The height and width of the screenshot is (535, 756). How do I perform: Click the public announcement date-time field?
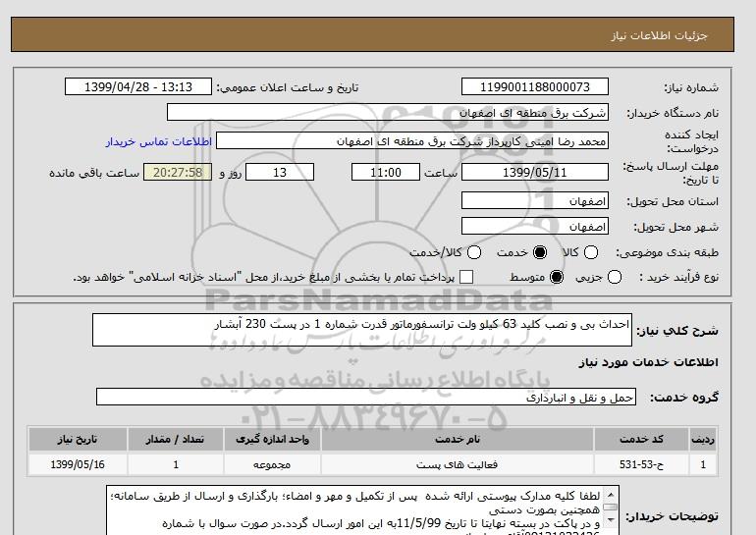pos(138,86)
